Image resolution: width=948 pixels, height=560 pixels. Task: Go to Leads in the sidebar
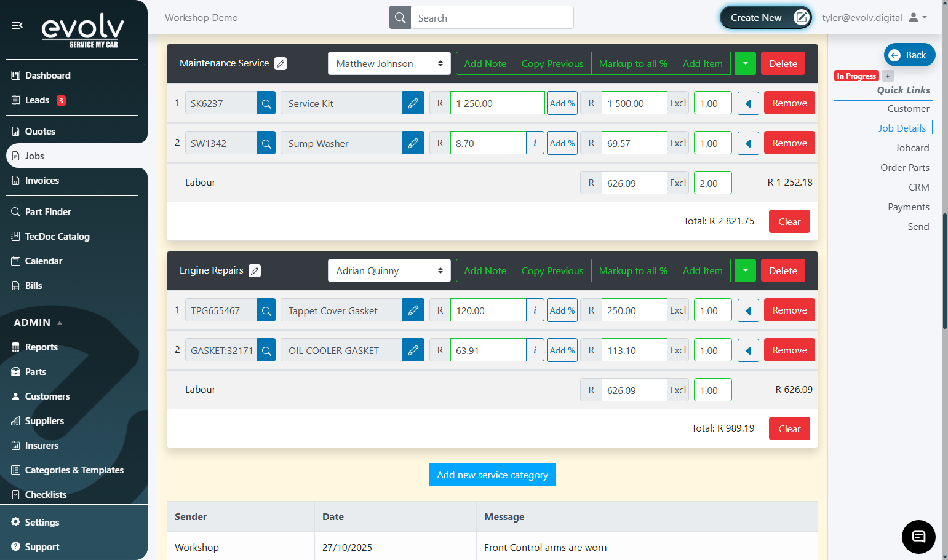point(37,100)
